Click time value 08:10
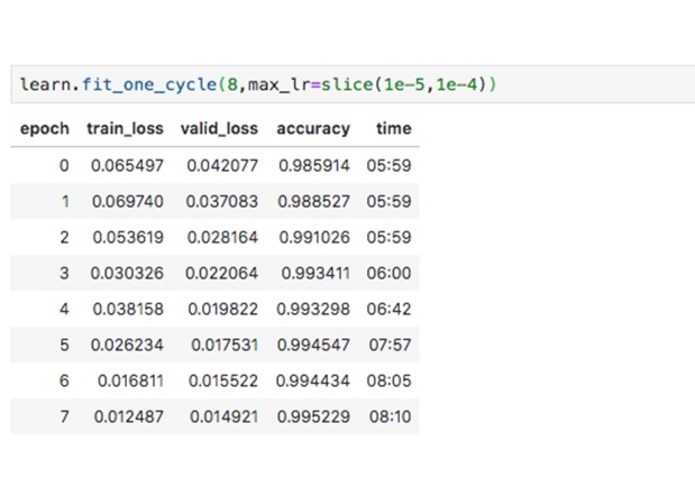This screenshot has width=695, height=494. [x=390, y=417]
